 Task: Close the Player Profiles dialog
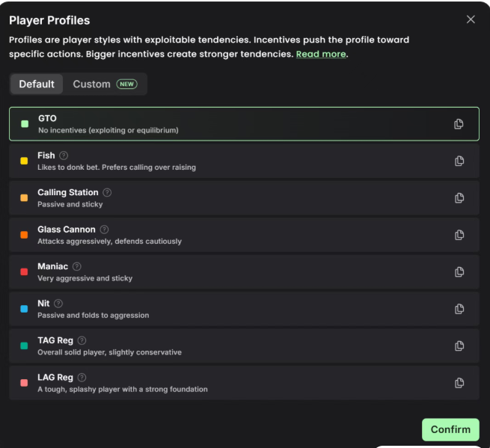[471, 19]
